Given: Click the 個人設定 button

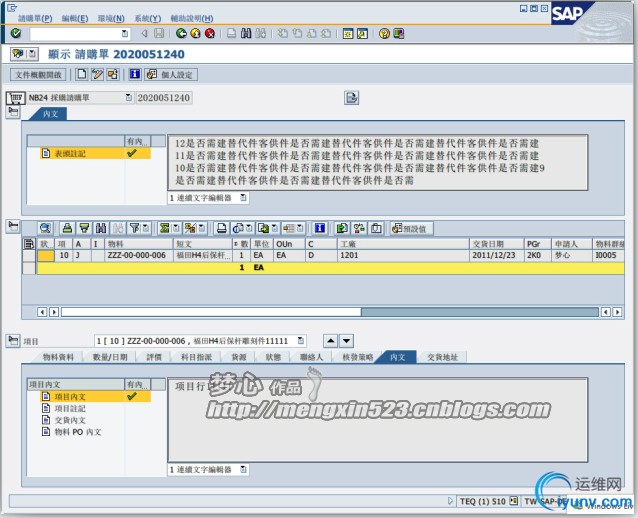Looking at the screenshot, I should pos(171,74).
